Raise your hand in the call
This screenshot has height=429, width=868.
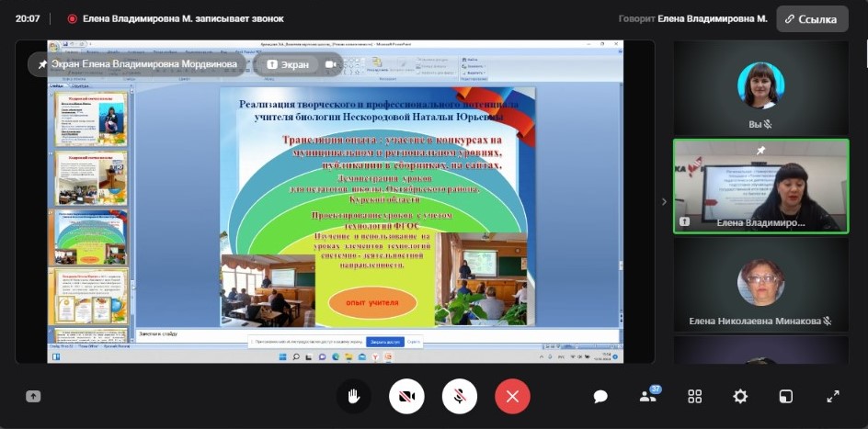354,396
